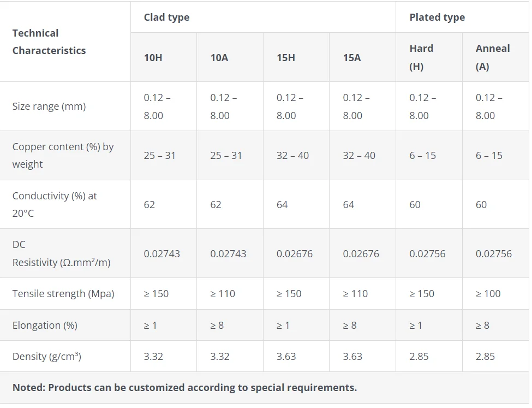Click the Hard (H) column header
532x408 pixels.
421,57
